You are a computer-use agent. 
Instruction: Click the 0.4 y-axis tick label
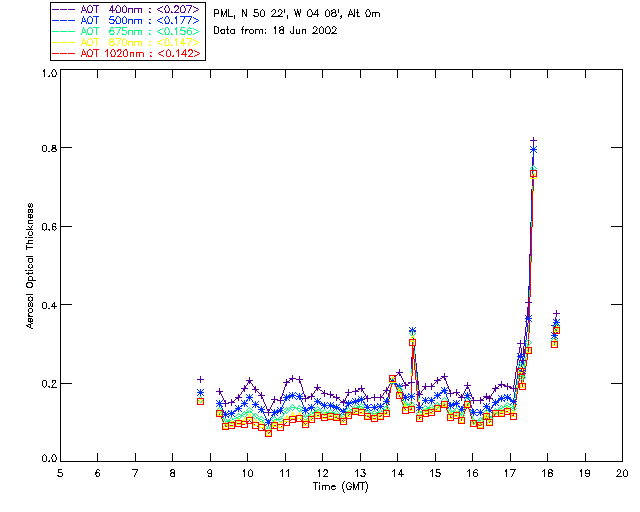[49, 305]
